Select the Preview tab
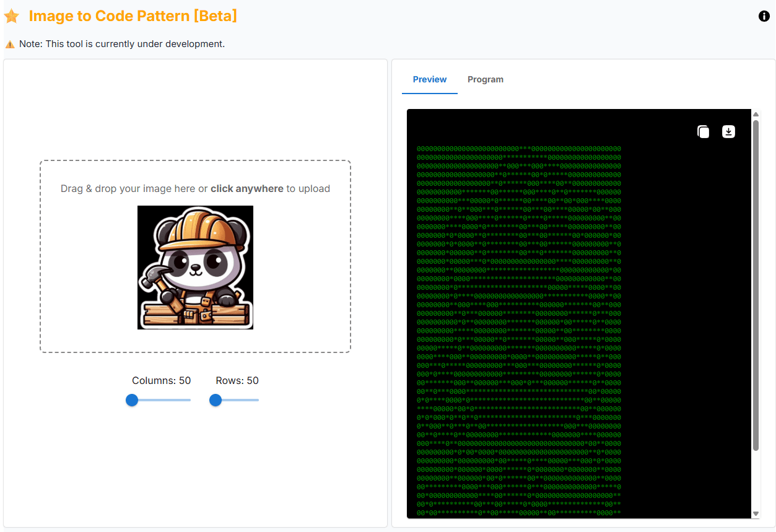This screenshot has height=532, width=776. 429,79
